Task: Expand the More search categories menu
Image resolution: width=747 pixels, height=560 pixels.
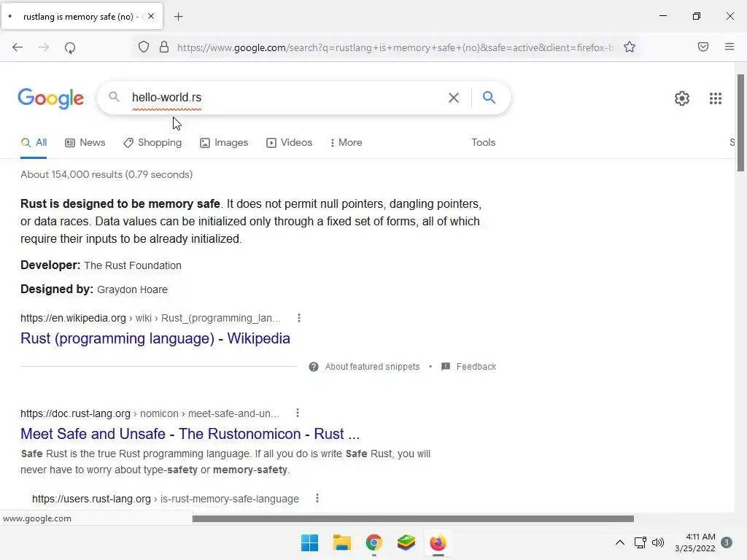Action: (347, 142)
